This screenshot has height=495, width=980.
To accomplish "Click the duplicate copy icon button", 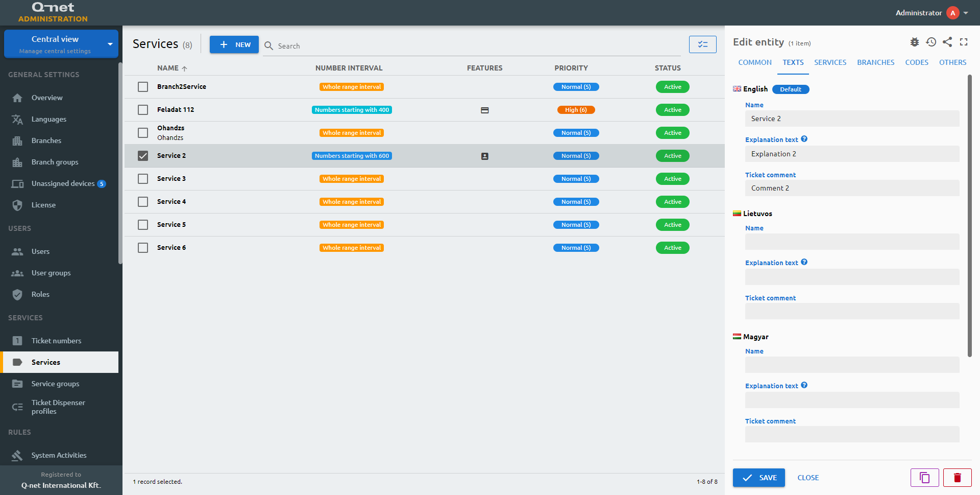I will pos(924,478).
